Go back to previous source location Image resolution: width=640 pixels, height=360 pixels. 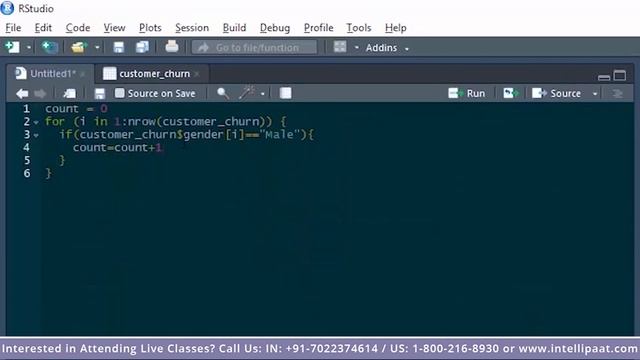click(22, 93)
